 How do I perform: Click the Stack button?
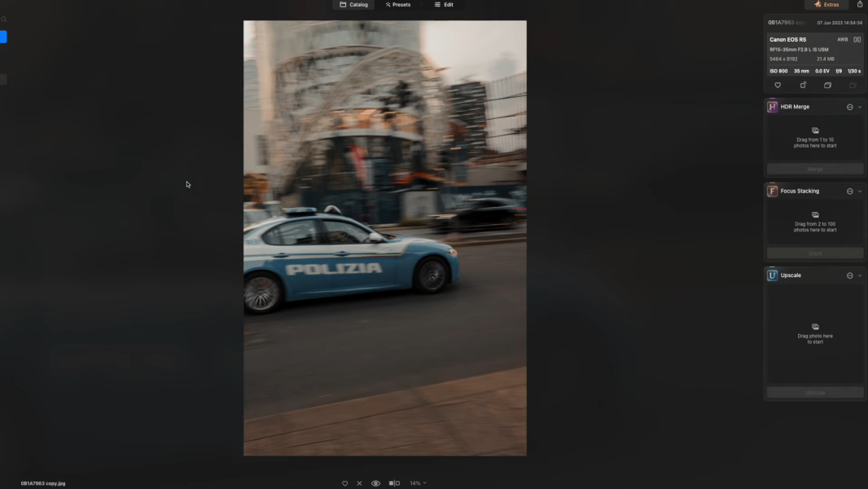(815, 253)
